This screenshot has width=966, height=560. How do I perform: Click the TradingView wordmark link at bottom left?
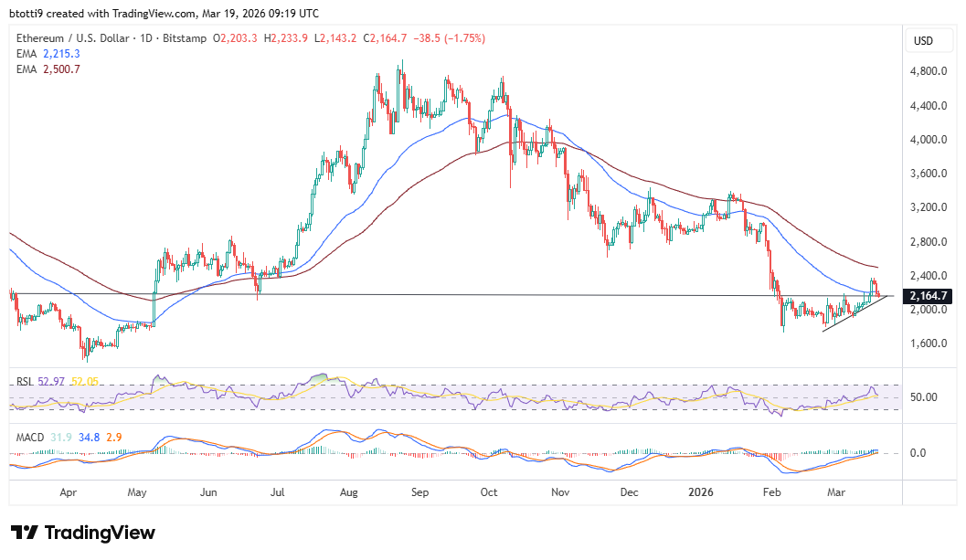point(101,533)
